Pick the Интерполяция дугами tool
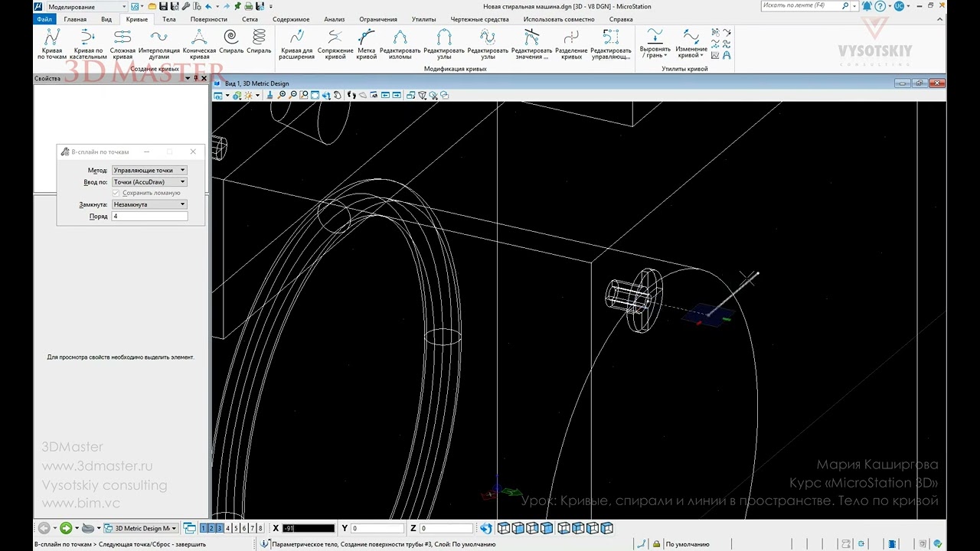The width and height of the screenshot is (980, 551). (x=159, y=44)
